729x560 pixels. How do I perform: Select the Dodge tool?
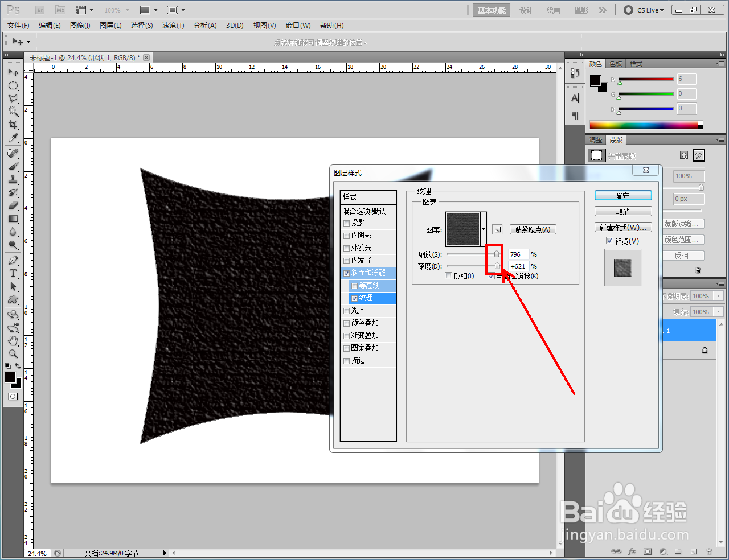pos(13,245)
